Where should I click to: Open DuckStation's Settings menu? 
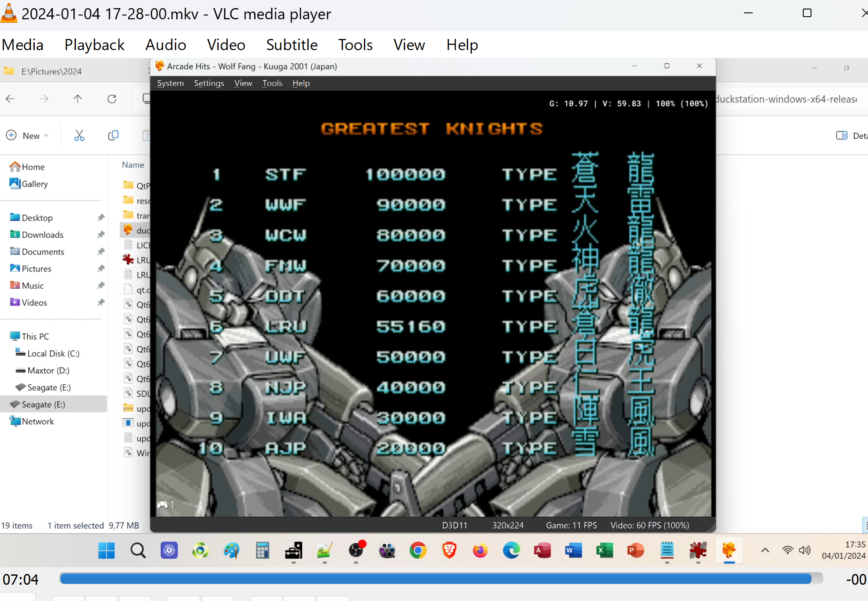(209, 83)
